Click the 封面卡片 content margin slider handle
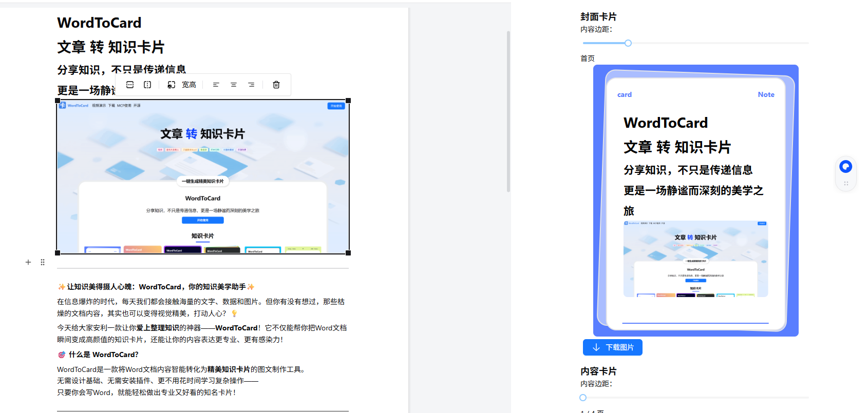Screen dimensions: 868x413 coord(628,43)
